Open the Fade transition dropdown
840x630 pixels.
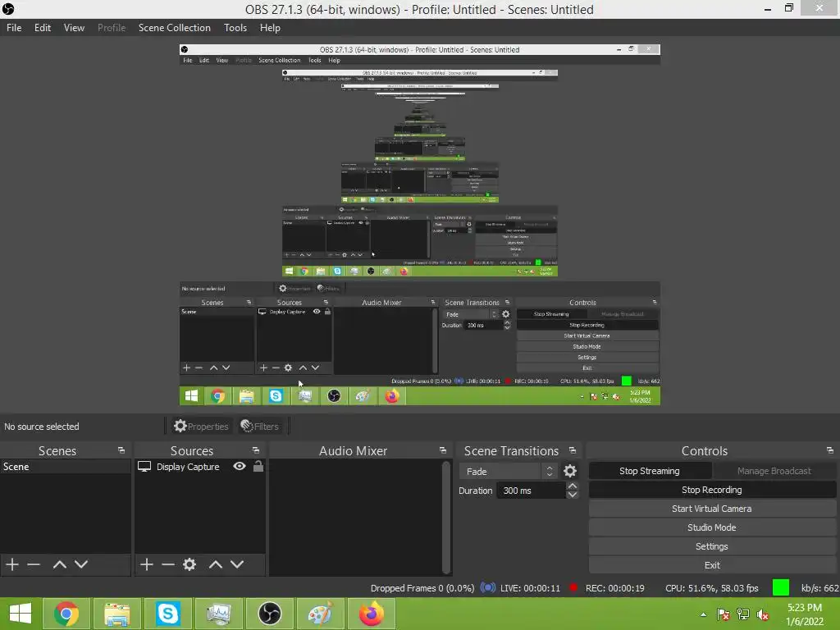click(x=508, y=471)
